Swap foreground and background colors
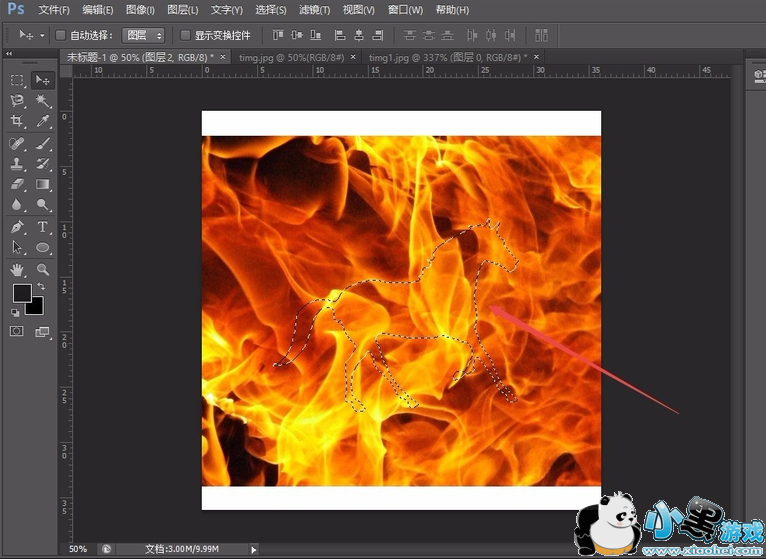 pos(42,287)
